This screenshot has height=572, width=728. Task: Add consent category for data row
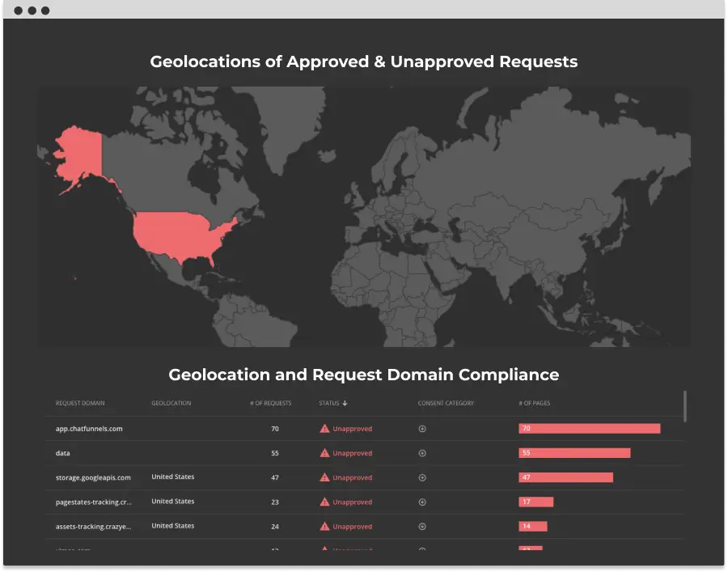coord(422,453)
